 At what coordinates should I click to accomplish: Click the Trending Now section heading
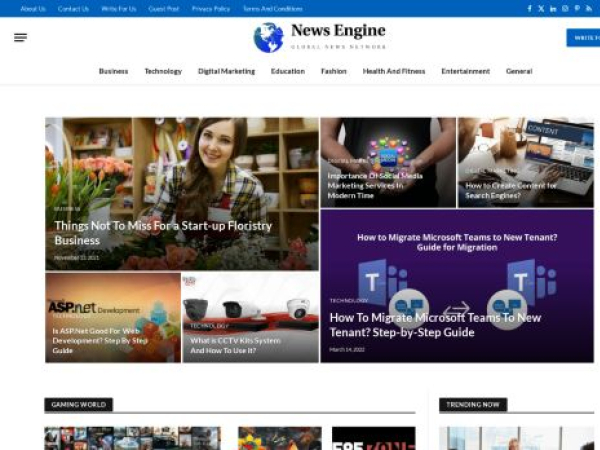(x=473, y=404)
